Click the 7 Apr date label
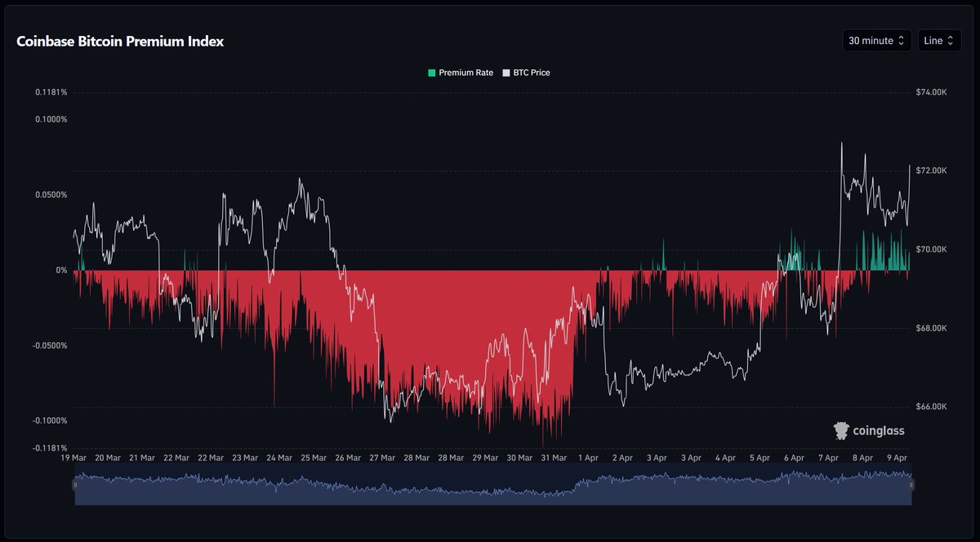 [x=828, y=458]
